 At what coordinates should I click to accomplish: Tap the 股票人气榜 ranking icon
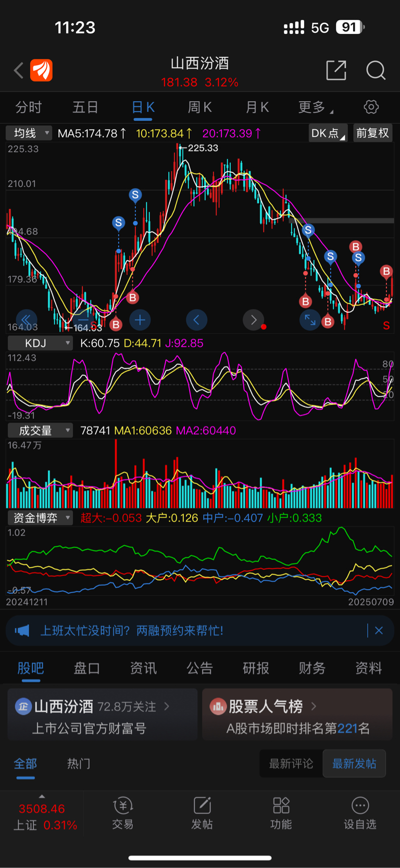[x=218, y=706]
